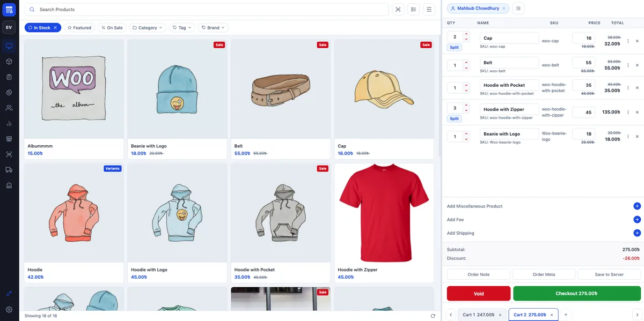Remove customer Mahbub Chowdhury with the x
Screen dimensions: 644x321
503,9
